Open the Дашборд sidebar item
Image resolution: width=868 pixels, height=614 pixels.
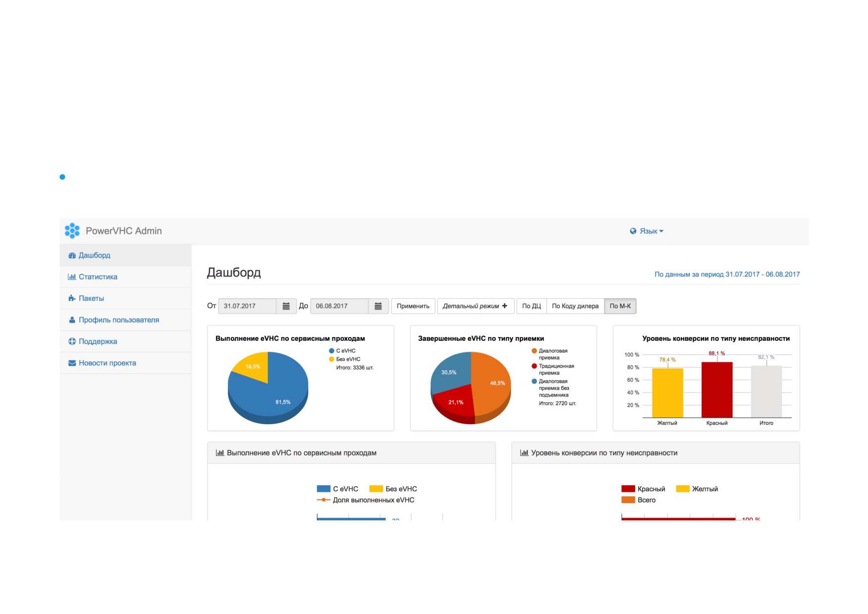(125, 255)
